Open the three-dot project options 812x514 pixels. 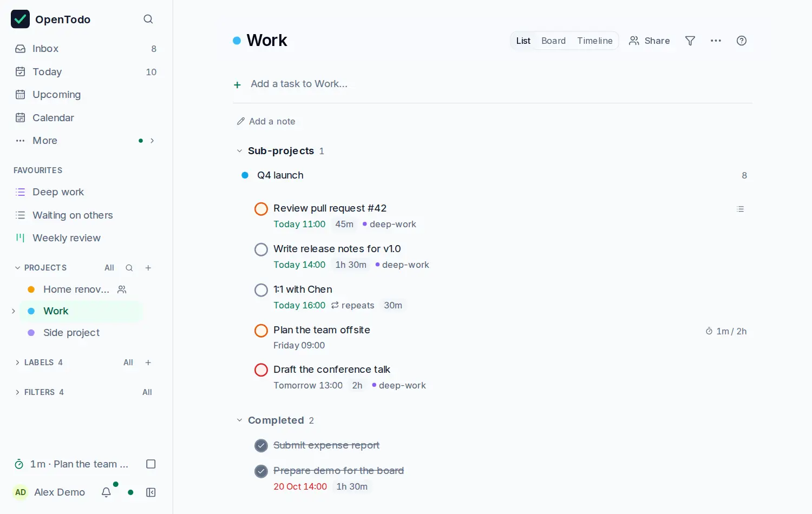click(716, 41)
